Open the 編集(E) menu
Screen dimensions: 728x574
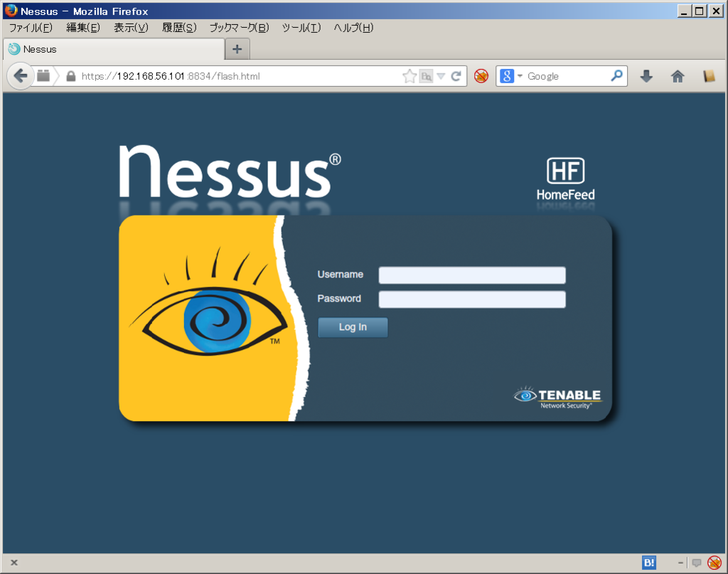(x=83, y=28)
